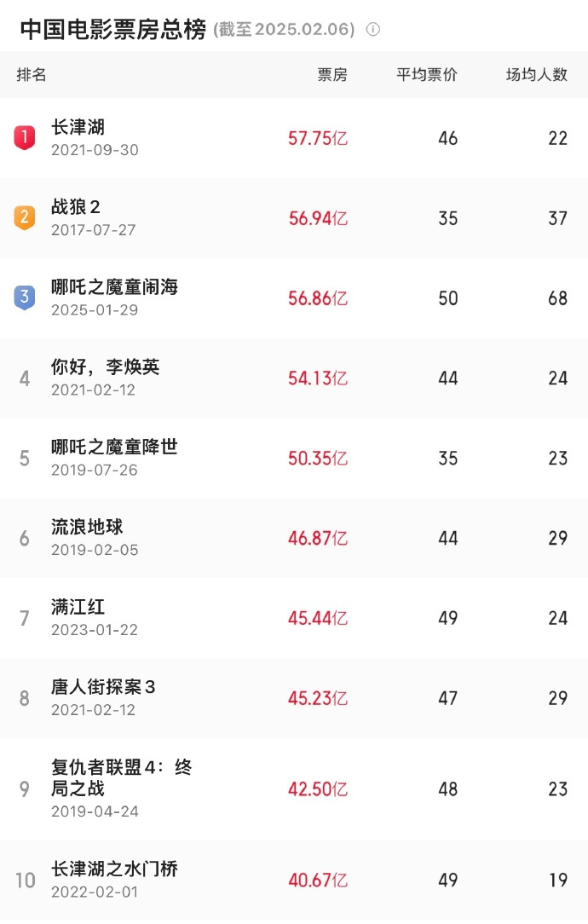Click the 排名 column header

(x=32, y=74)
